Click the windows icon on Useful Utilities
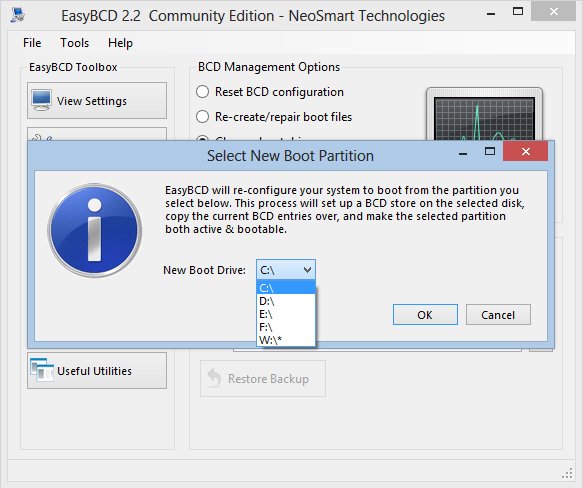This screenshot has width=583, height=488. click(42, 370)
